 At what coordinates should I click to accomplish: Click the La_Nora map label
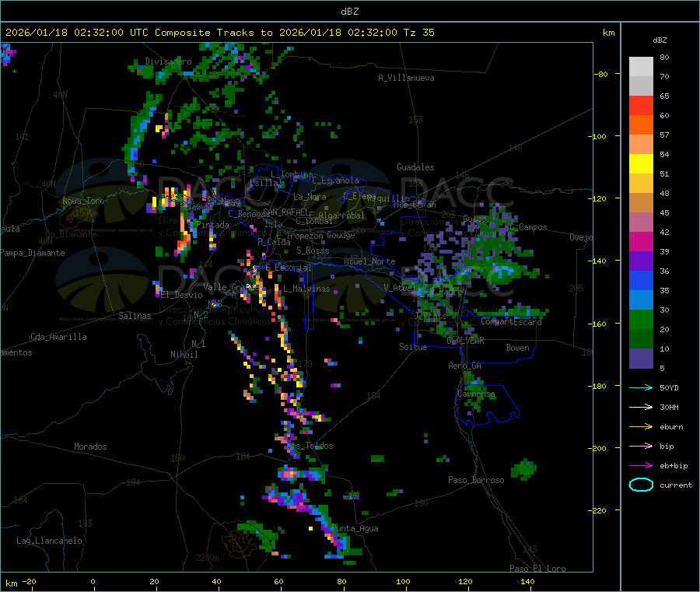pyautogui.click(x=310, y=197)
